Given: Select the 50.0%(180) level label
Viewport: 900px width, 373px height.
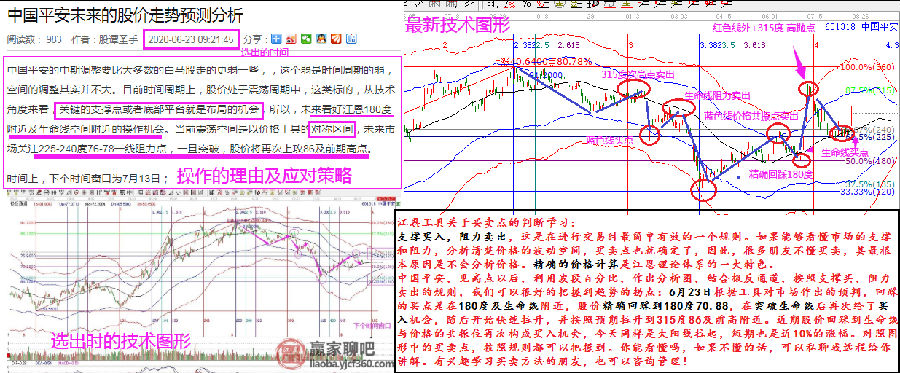Looking at the screenshot, I should point(870,161).
